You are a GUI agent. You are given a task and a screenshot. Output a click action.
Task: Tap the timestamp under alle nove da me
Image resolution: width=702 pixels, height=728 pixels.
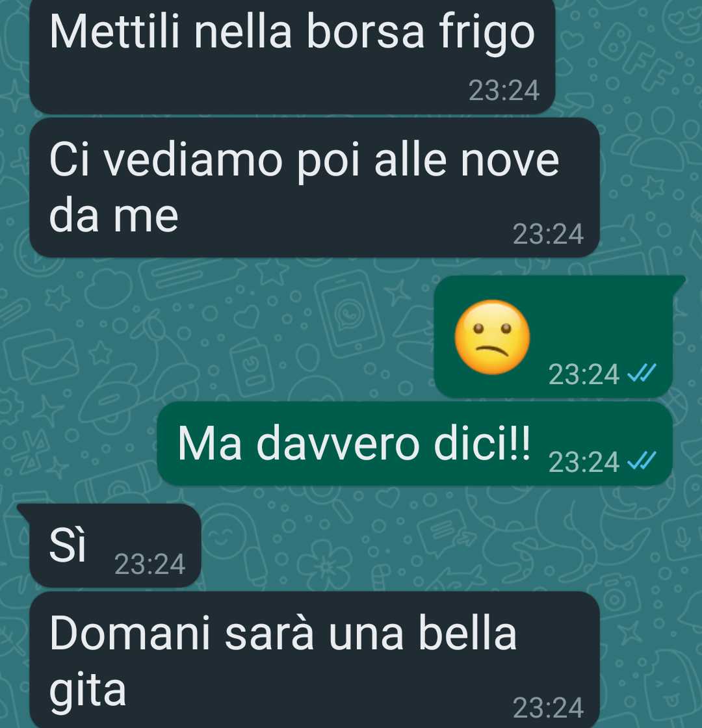pos(549,234)
